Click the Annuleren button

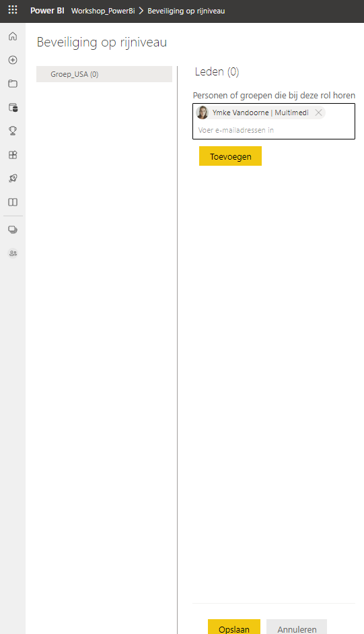[x=297, y=627]
